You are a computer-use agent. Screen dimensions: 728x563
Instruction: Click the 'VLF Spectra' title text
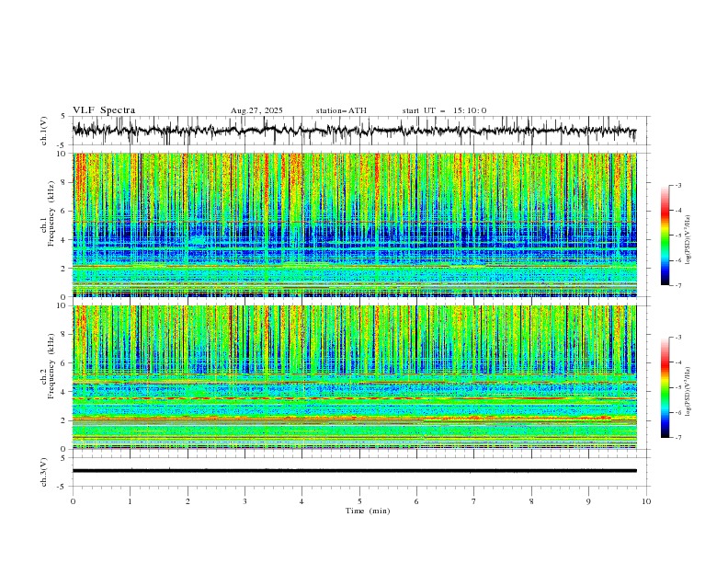(x=104, y=110)
